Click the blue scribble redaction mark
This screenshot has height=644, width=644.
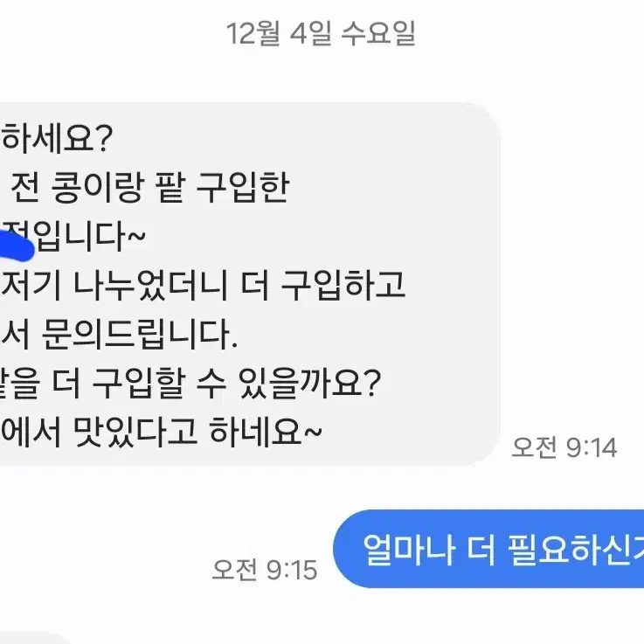[17, 246]
